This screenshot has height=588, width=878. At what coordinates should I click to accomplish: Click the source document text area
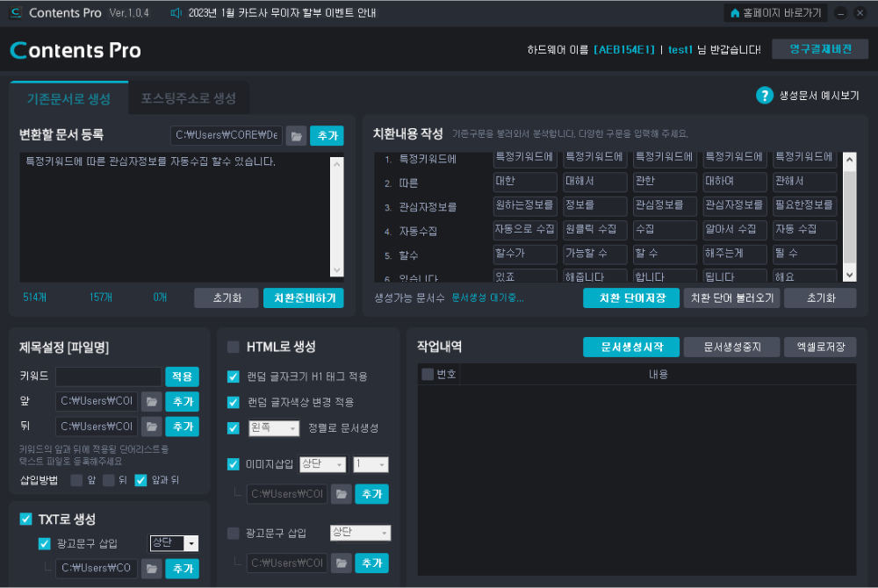(x=175, y=217)
